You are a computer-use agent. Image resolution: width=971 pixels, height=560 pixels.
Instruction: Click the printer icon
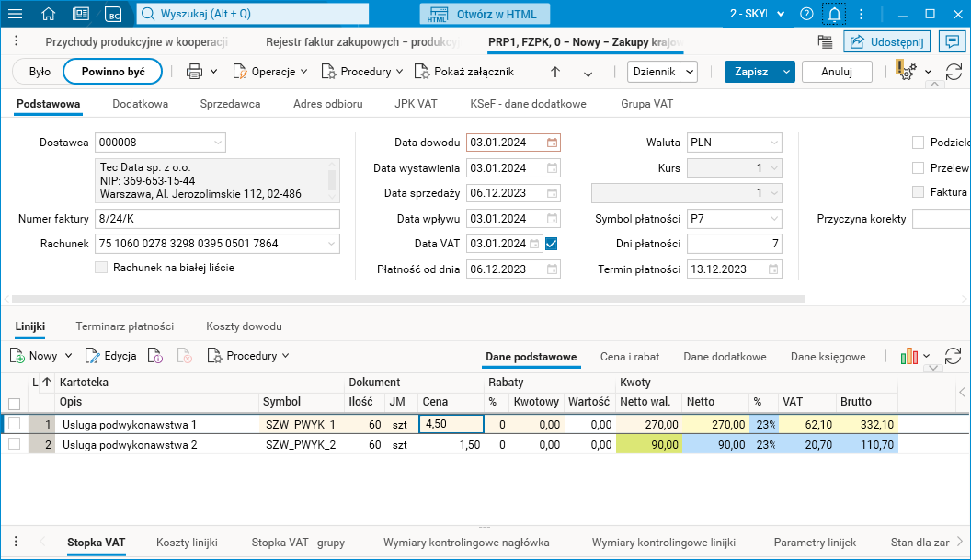tap(194, 72)
